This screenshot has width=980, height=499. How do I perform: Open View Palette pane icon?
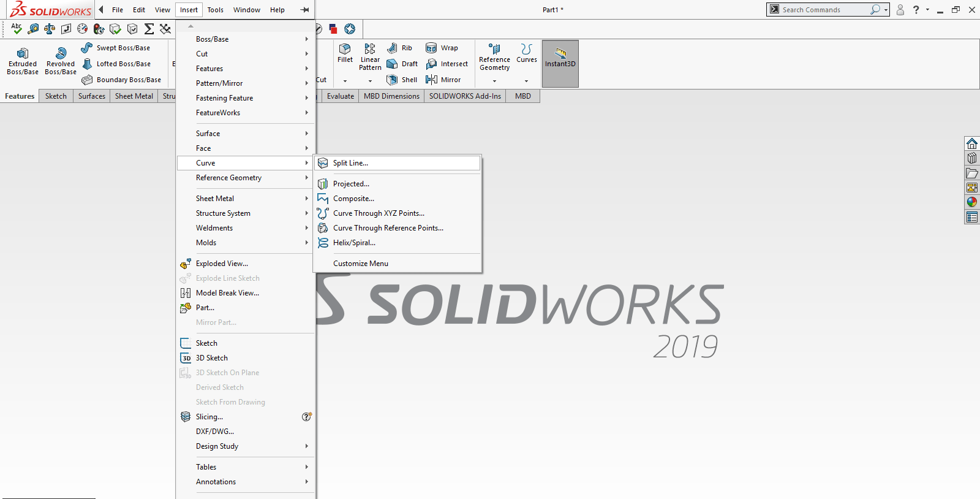[x=972, y=188]
